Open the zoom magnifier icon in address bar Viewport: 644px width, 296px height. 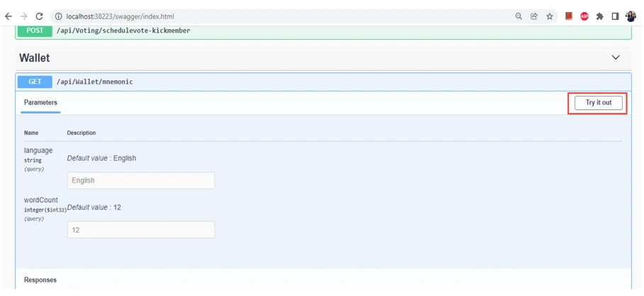click(x=518, y=16)
